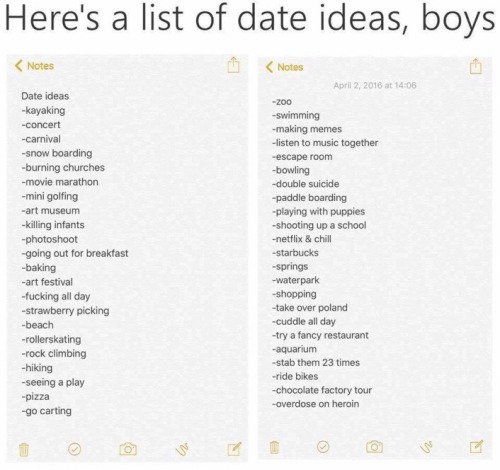Compose new note from left note toolbar
The height and width of the screenshot is (470, 500).
click(x=234, y=449)
